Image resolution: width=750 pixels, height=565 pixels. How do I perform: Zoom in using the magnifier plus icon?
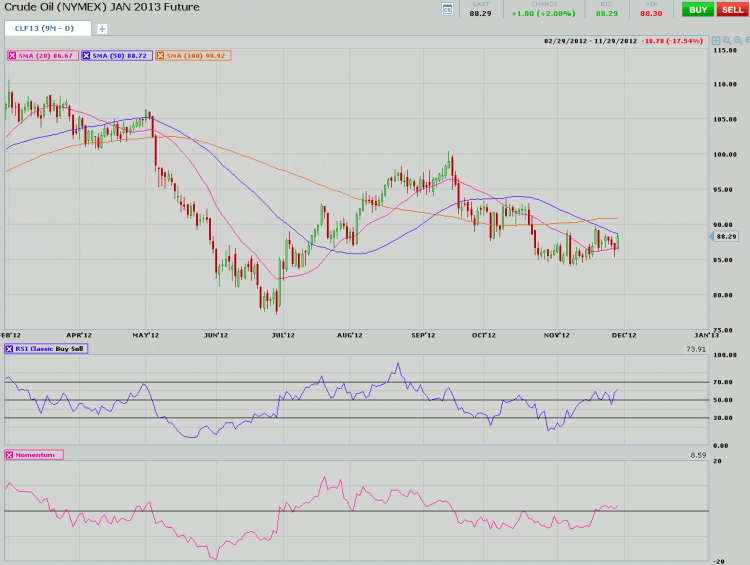click(x=726, y=41)
